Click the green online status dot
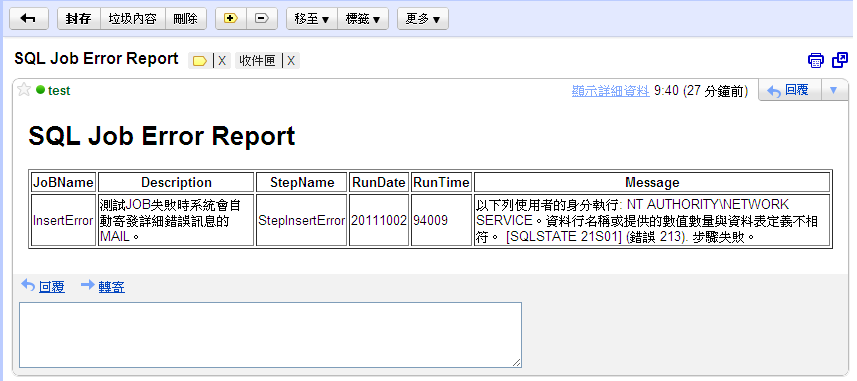Viewport: 857px width, 381px height. point(40,90)
